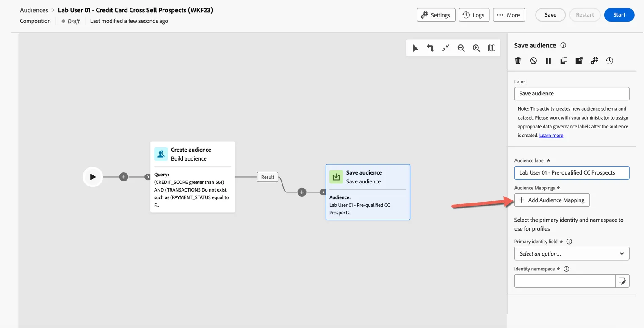Open the More options menu

(509, 15)
